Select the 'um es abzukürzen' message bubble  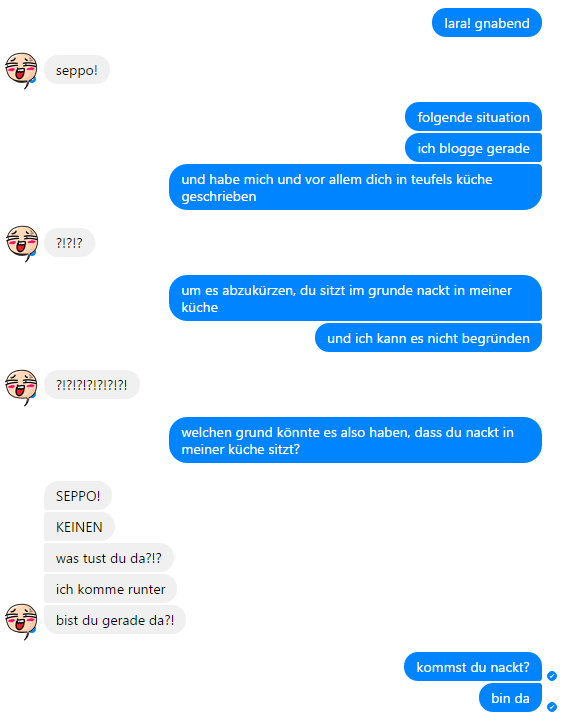355,298
